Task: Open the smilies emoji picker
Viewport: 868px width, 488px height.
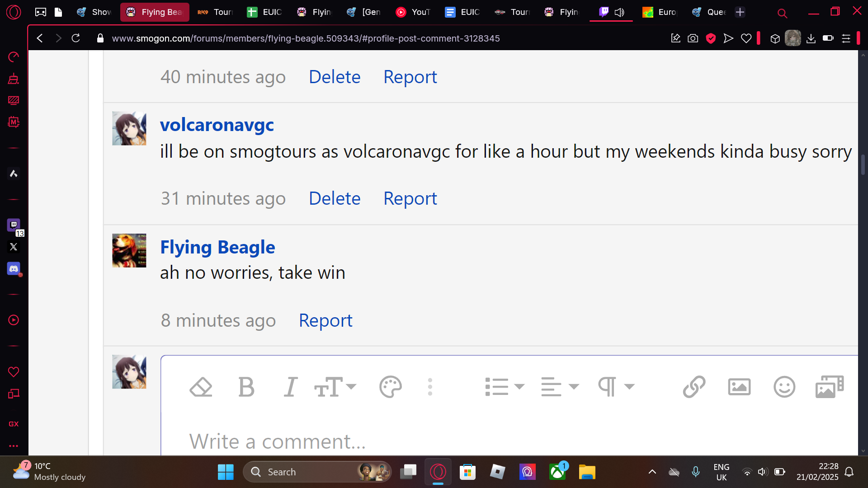Action: (784, 387)
